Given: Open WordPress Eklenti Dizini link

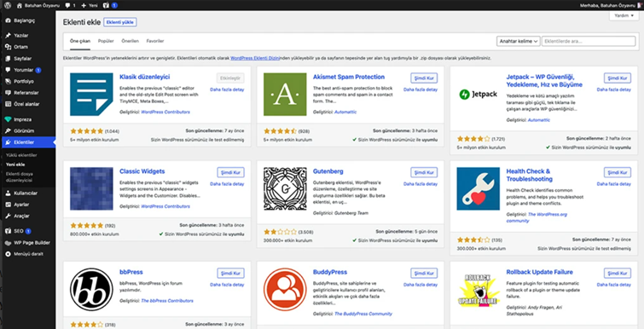Looking at the screenshot, I should coord(255,58).
